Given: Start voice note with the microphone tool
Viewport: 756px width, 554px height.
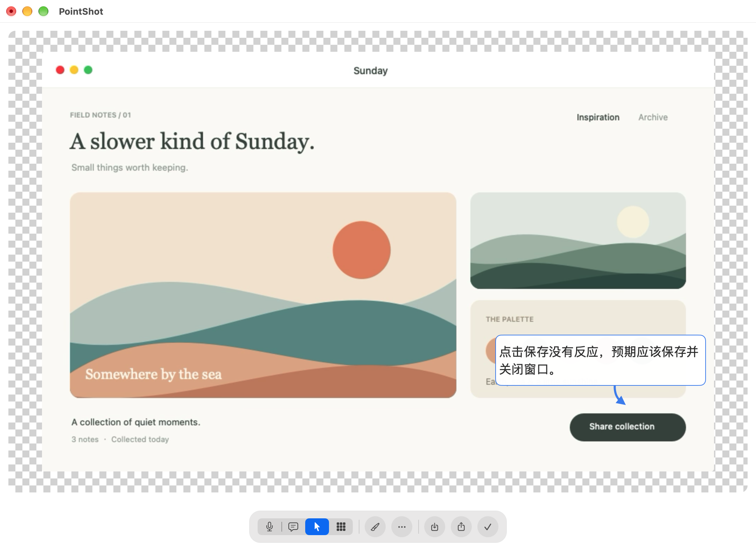Looking at the screenshot, I should pyautogui.click(x=269, y=527).
